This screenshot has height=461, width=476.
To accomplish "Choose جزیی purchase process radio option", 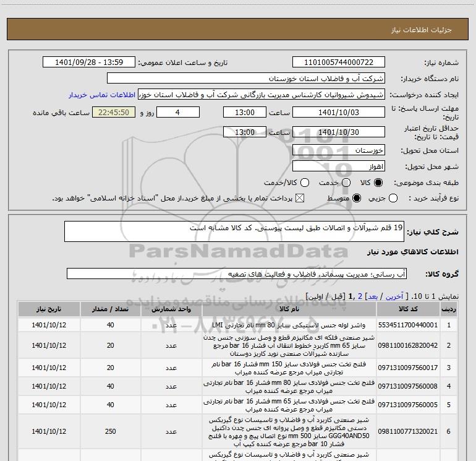I will click(393, 198).
